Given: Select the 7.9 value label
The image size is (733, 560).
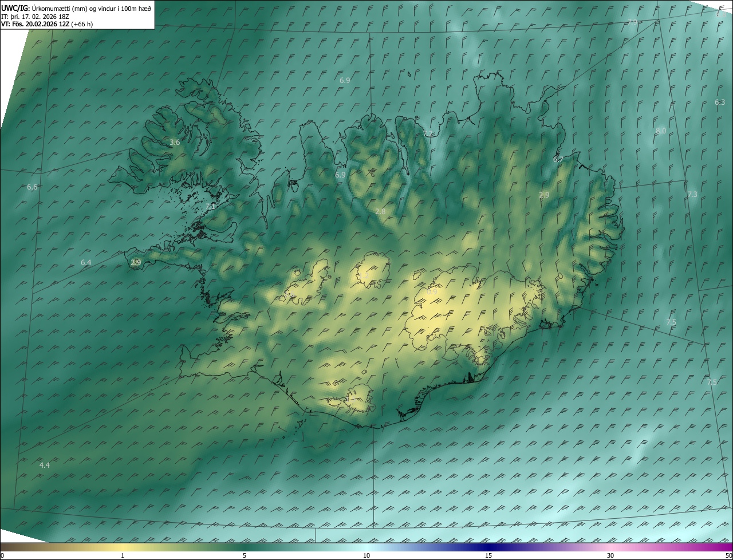Looking at the screenshot, I should 632,22.
